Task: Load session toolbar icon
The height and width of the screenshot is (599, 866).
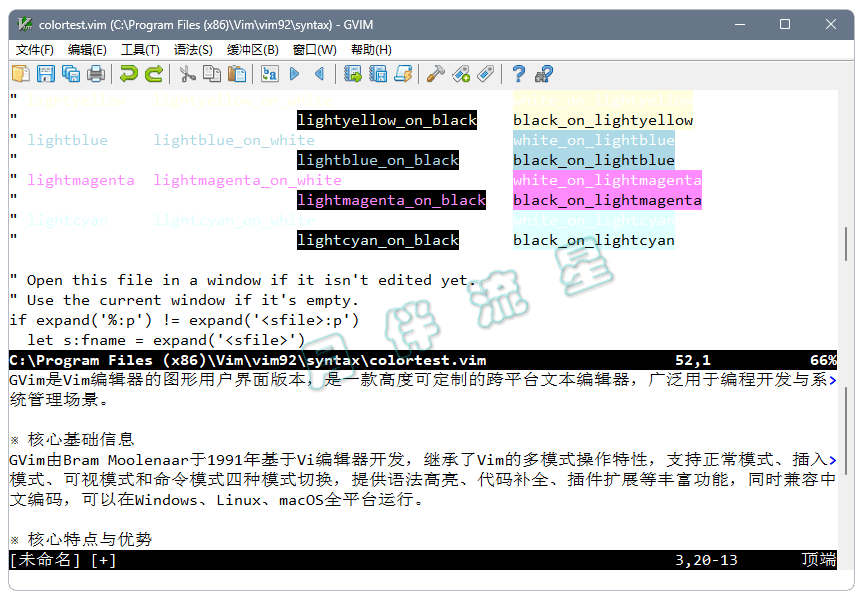Action: tap(352, 73)
